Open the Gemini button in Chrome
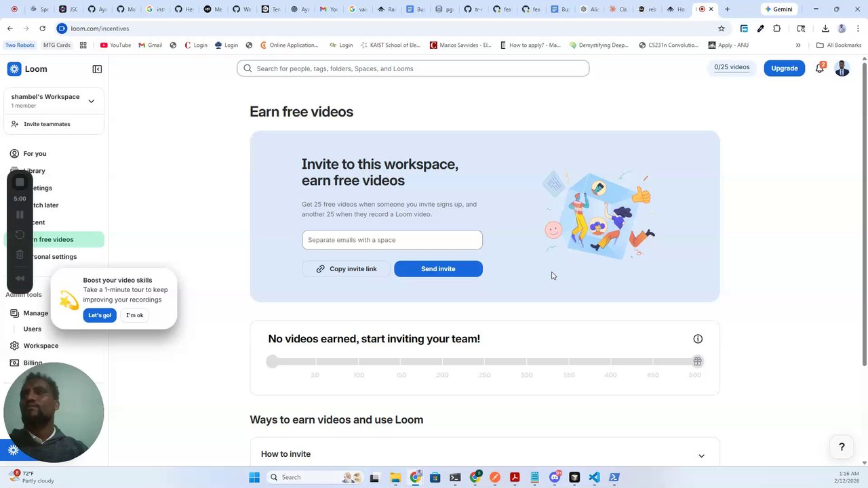The width and height of the screenshot is (868, 488). click(x=778, y=9)
